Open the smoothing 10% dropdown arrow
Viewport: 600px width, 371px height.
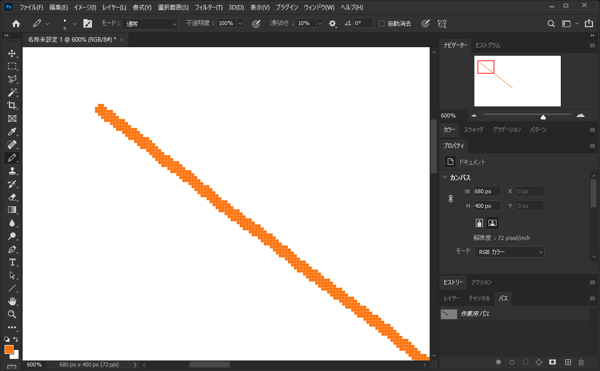point(320,24)
